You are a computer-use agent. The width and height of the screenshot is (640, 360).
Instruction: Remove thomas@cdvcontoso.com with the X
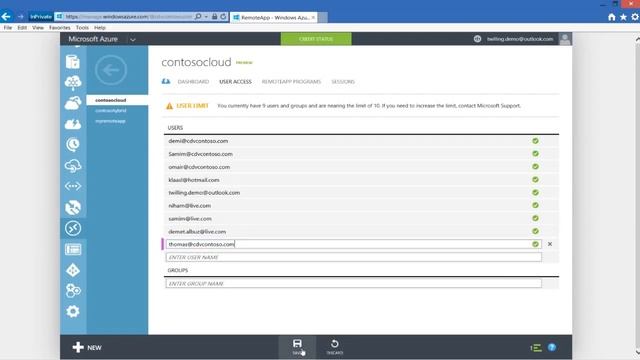[550, 244]
